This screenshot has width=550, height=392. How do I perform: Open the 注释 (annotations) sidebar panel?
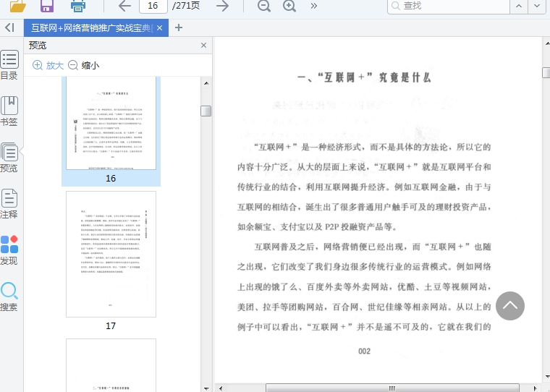(x=9, y=204)
